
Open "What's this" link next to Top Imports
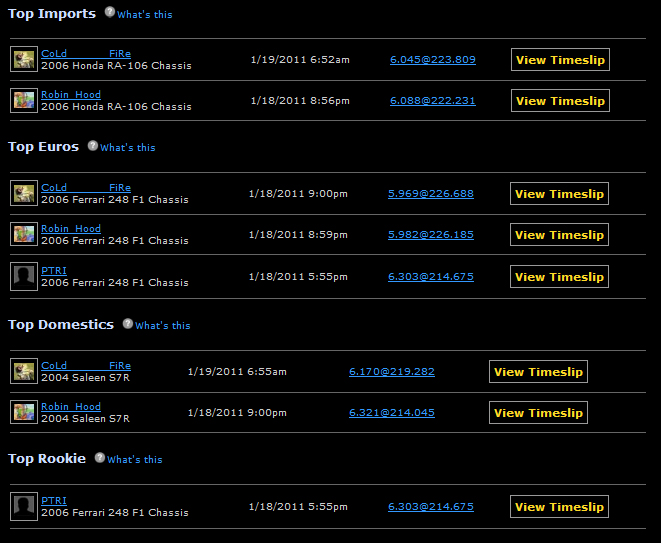[144, 15]
